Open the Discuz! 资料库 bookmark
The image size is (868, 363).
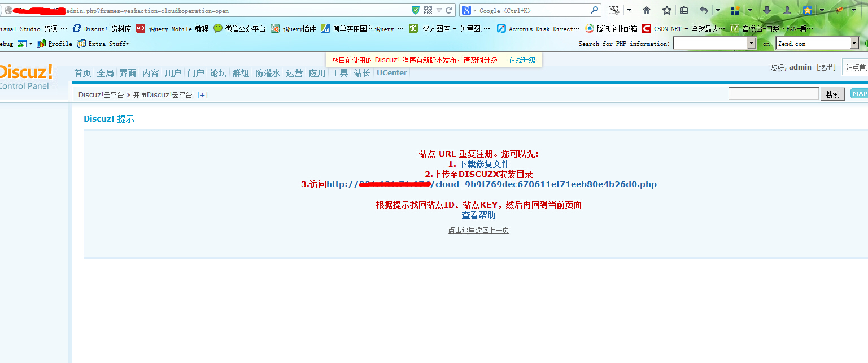[102, 28]
